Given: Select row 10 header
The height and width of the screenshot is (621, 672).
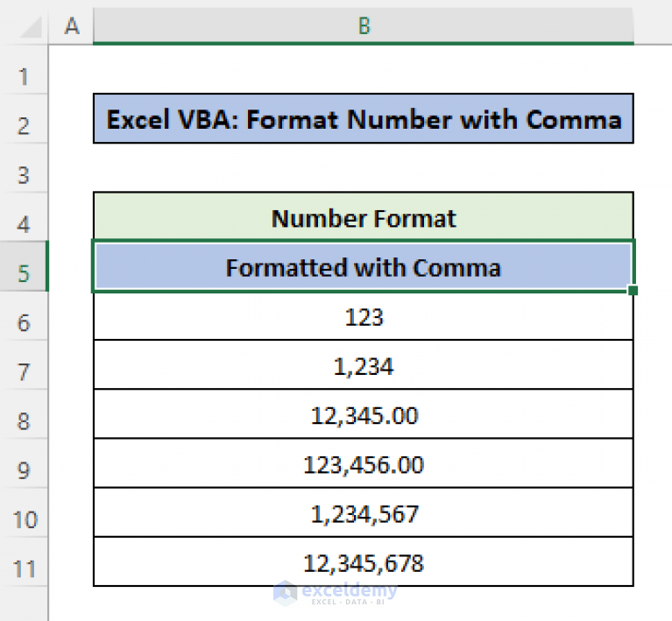Looking at the screenshot, I should (24, 513).
